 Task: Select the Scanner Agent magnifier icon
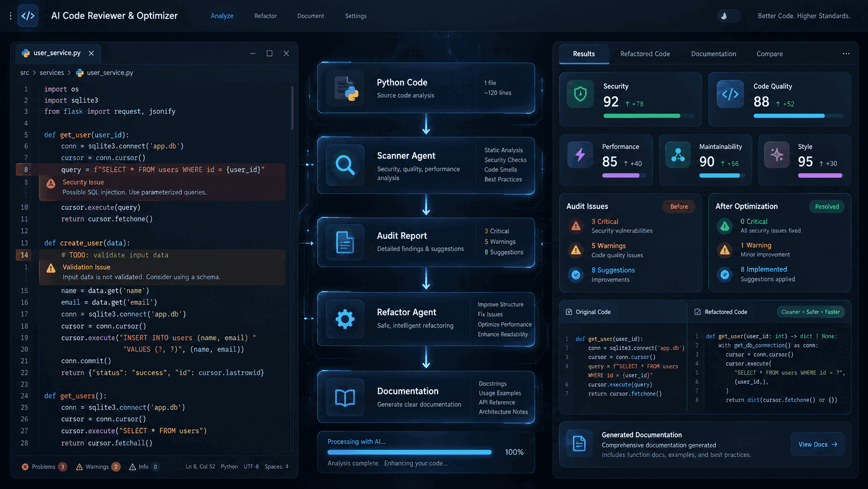345,165
